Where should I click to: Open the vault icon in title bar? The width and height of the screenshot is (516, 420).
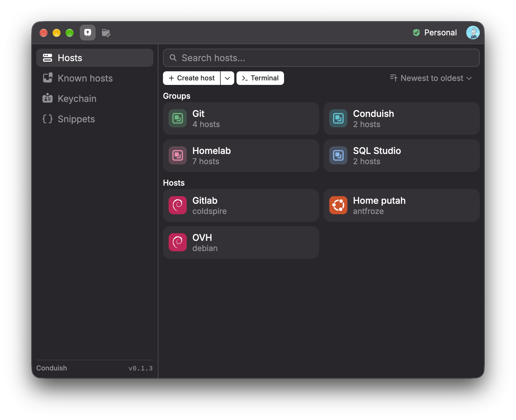tap(88, 33)
